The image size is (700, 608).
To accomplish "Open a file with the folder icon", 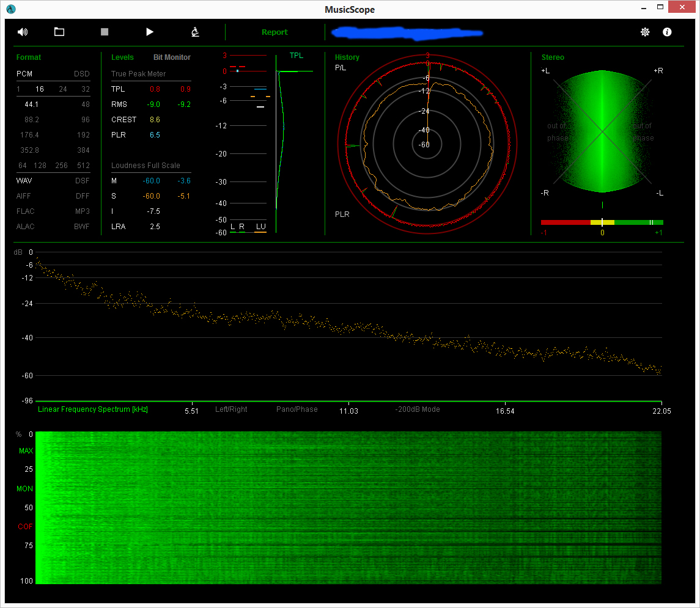I will click(59, 32).
